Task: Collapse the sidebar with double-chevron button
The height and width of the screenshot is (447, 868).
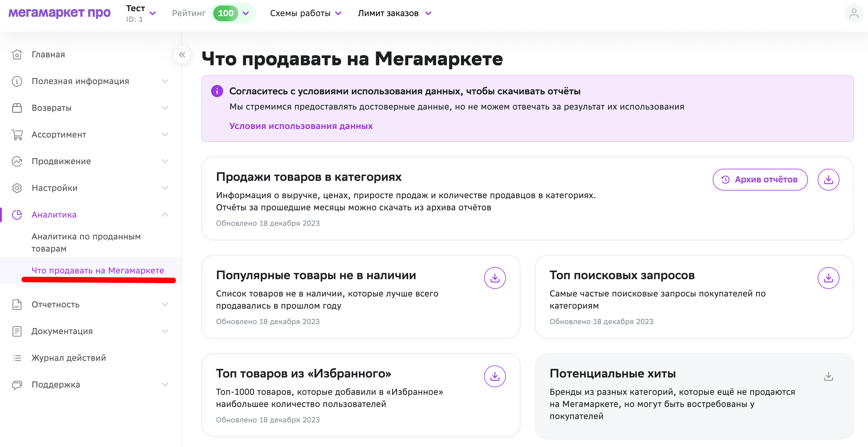Action: click(x=182, y=55)
